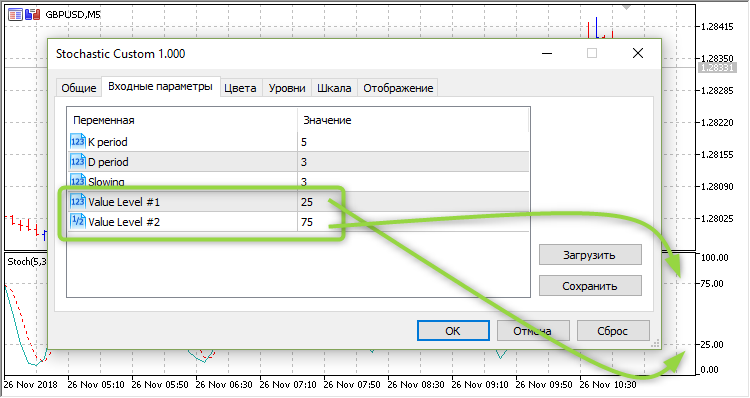The image size is (750, 398).
Task: Click the 1.28415 price scale label
Action: [x=717, y=27]
